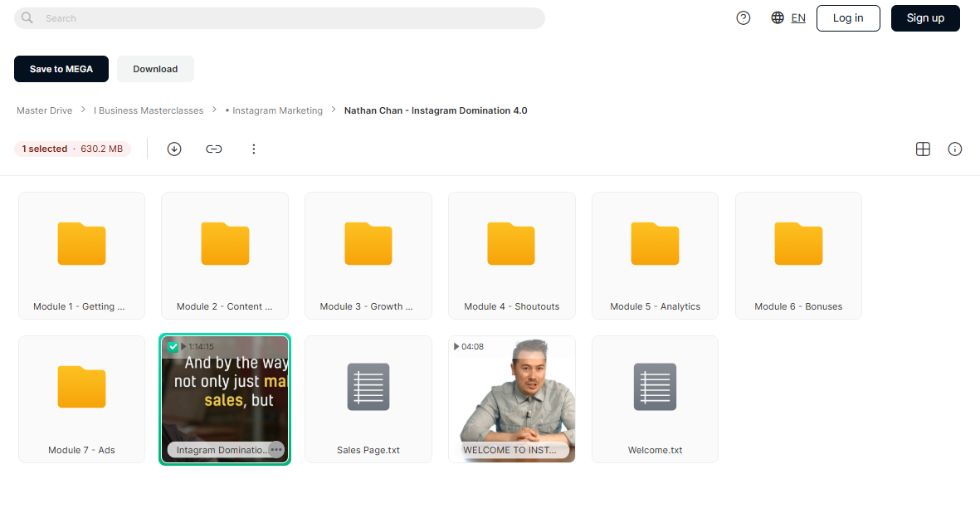Click Nathan Chan - Instagram Domination 4.0 breadcrumb
Screen dimensions: 980x528
[436, 110]
